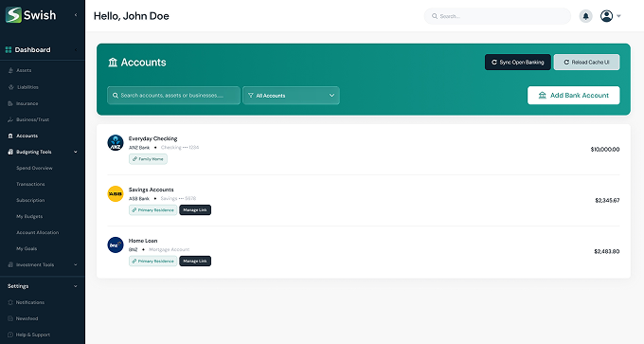Click the Accounts header bank icon
The image size is (644, 344).
point(113,62)
